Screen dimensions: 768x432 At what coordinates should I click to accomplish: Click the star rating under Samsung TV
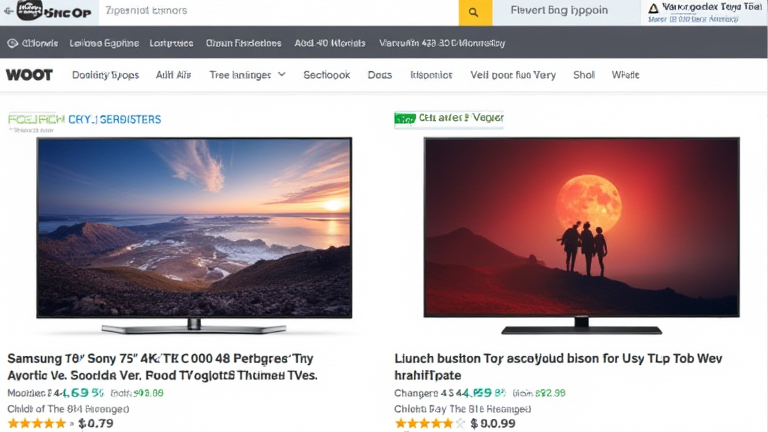[37, 423]
